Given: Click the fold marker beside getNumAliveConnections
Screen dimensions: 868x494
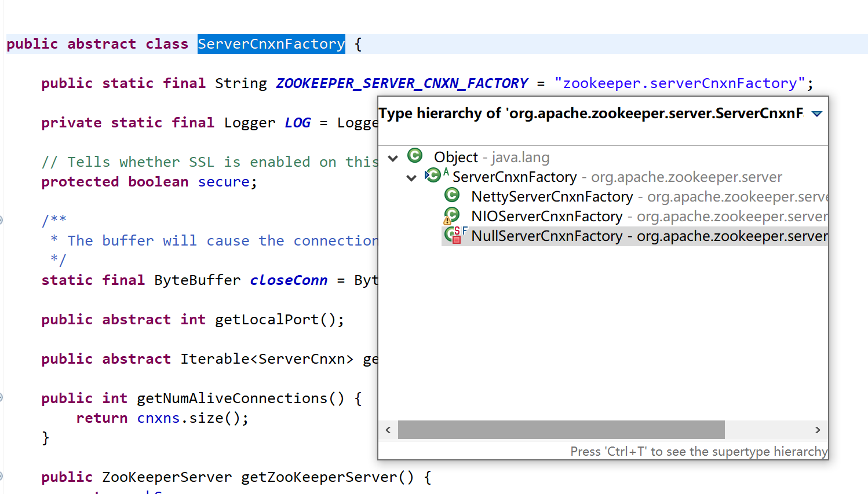Looking at the screenshot, I should point(1,397).
